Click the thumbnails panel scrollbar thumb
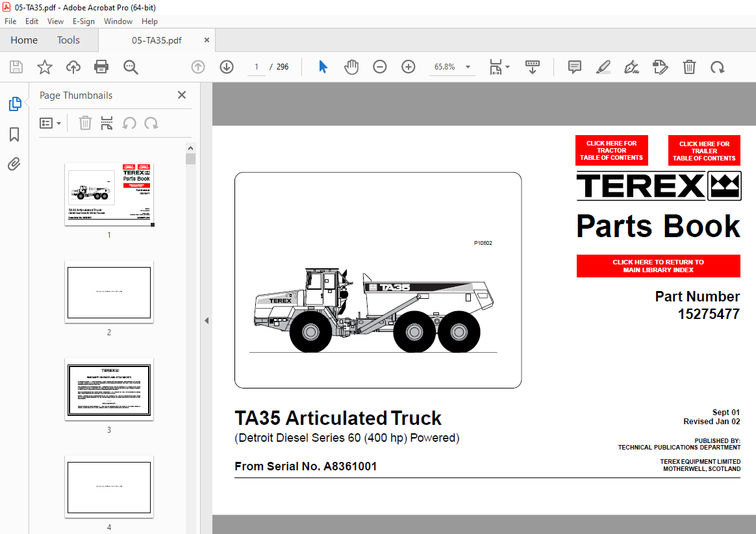Screen dimensions: 756x534 pyautogui.click(x=190, y=159)
